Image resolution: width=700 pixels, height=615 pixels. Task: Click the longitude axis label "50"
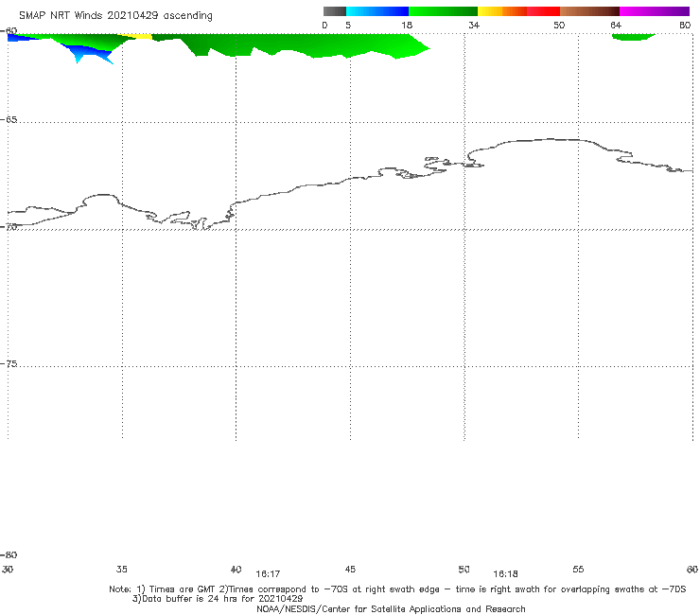[x=464, y=569]
